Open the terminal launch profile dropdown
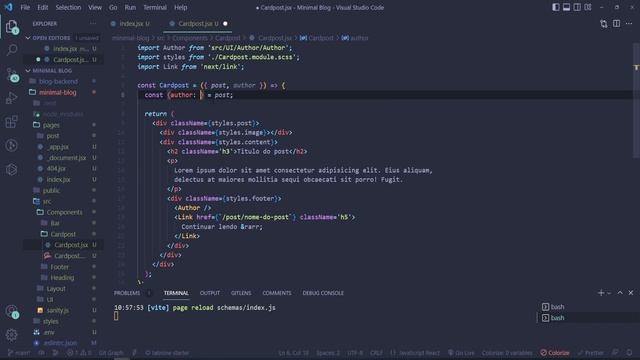Screen dimensions: 640x360 coord(609,293)
